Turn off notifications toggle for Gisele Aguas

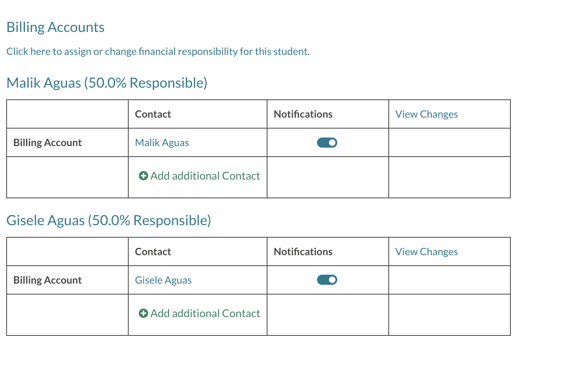pos(327,280)
